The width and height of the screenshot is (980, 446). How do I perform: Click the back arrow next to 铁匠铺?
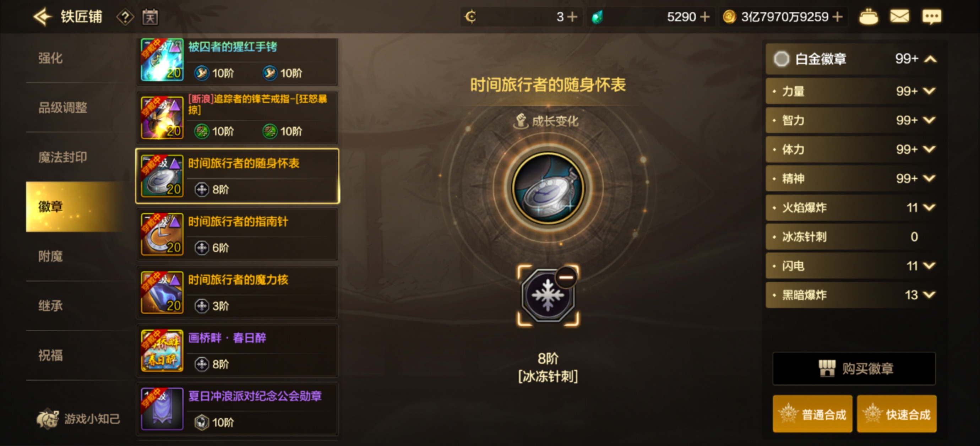(42, 17)
